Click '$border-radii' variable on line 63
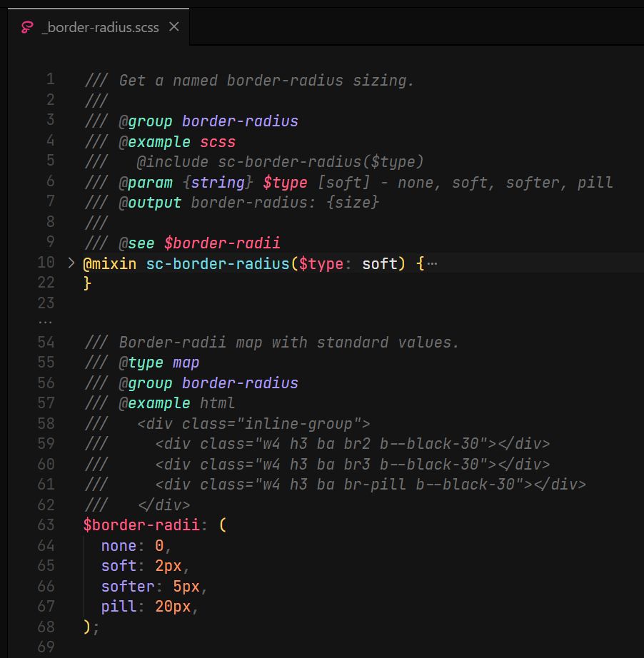Image resolution: width=644 pixels, height=658 pixels. point(141,525)
